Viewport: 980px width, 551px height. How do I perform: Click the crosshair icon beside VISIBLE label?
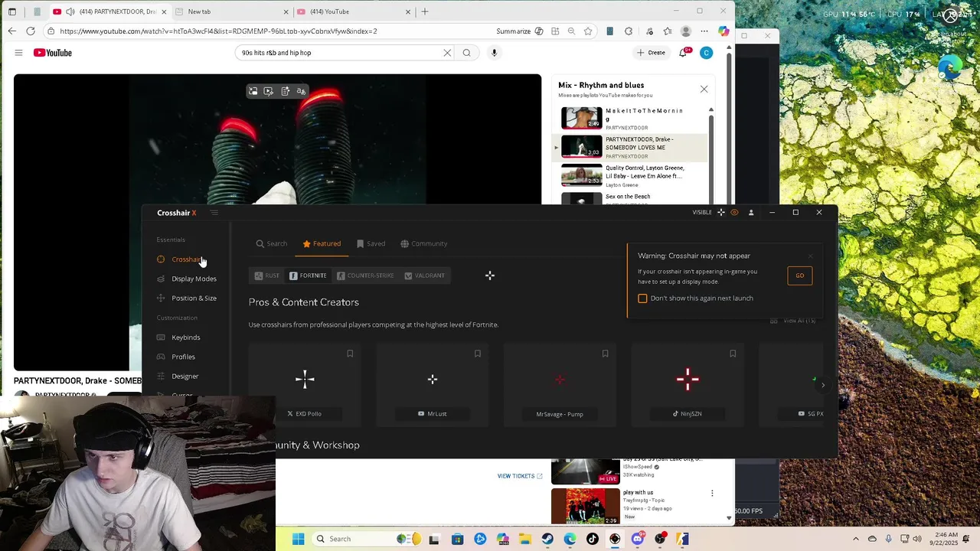pyautogui.click(x=720, y=212)
